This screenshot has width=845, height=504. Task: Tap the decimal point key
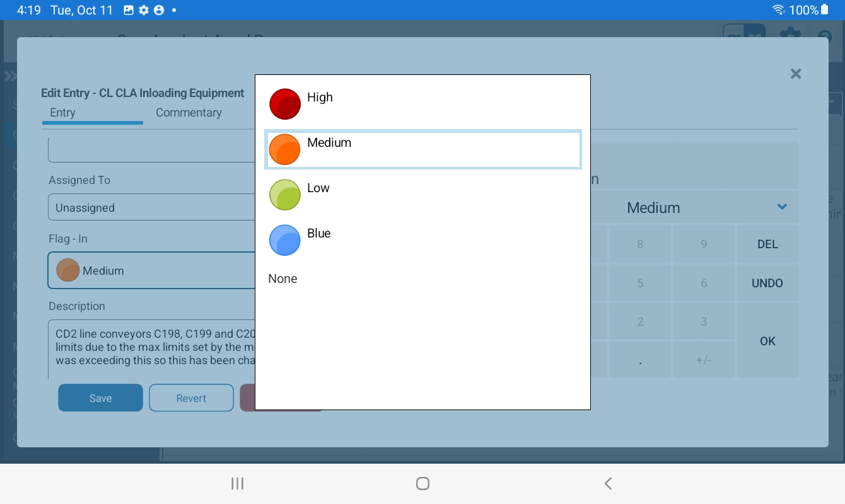coord(640,360)
